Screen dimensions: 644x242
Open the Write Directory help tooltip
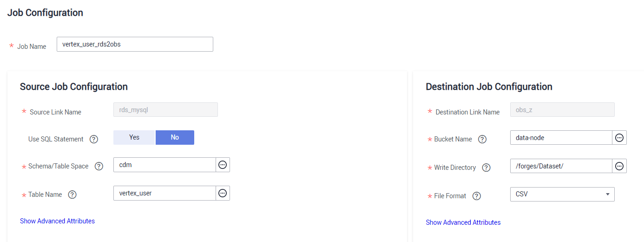[486, 168]
